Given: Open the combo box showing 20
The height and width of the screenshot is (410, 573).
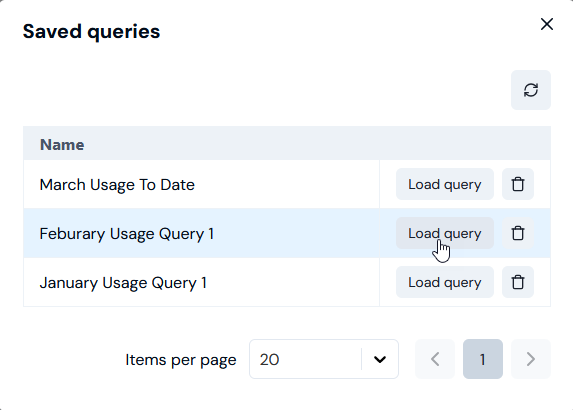Looking at the screenshot, I should point(324,359).
